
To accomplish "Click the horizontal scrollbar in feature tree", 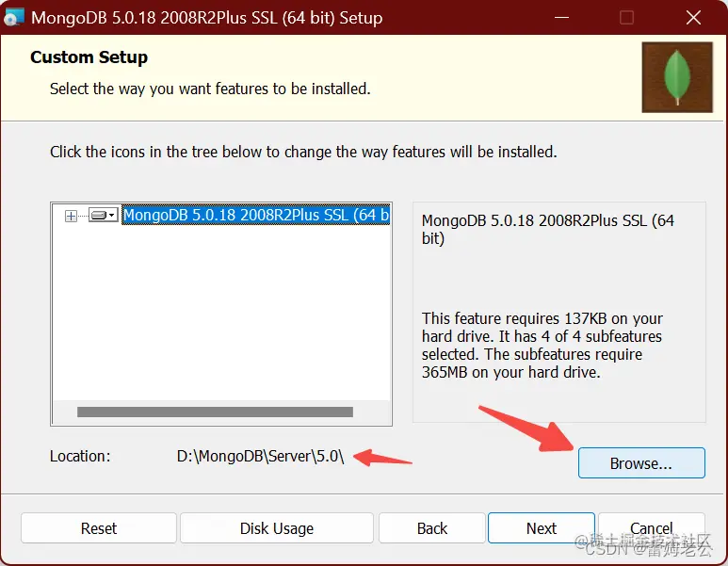I will coord(215,412).
